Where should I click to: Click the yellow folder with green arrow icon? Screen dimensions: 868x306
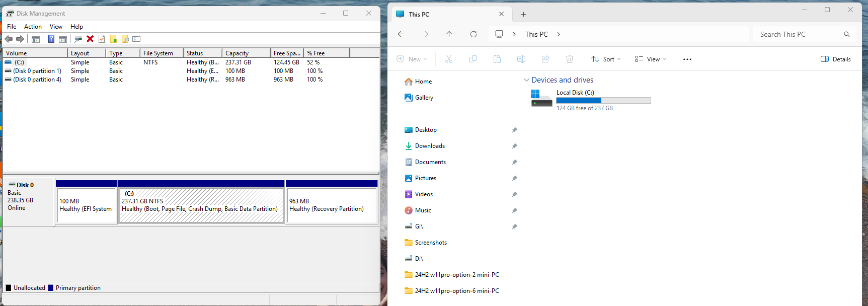[114, 39]
